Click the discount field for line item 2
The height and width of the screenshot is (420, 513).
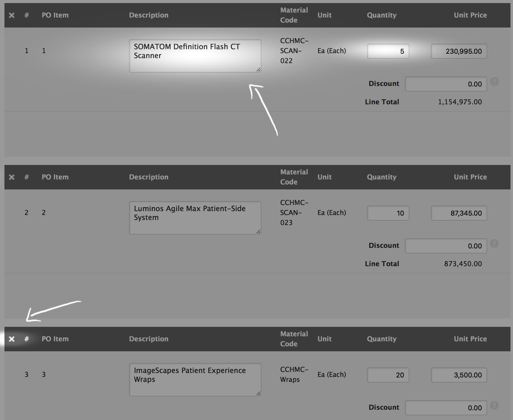point(446,246)
